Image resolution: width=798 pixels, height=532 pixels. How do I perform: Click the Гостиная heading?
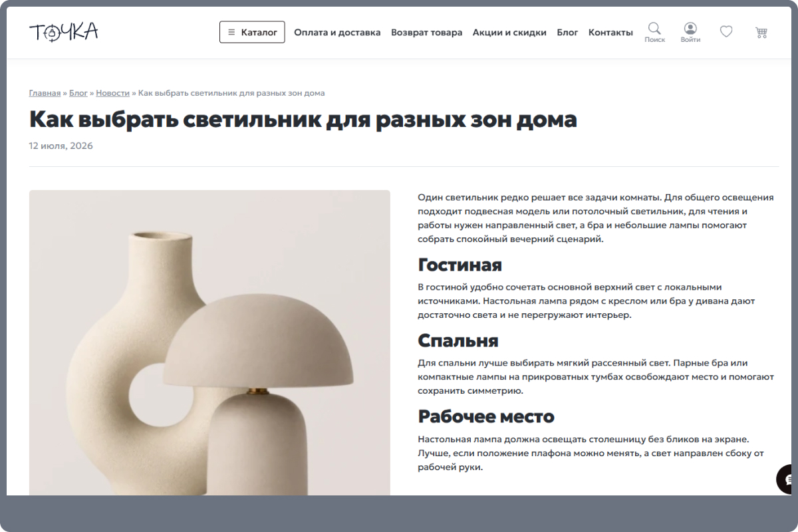[460, 265]
